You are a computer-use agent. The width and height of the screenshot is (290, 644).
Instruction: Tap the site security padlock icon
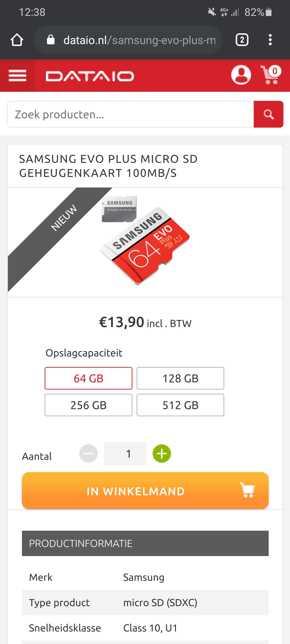click(51, 40)
